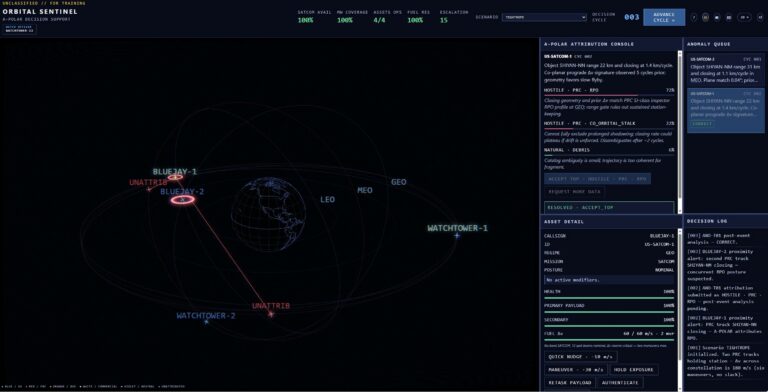Click the No active modifiers field
768x392 pixels.
609,280
